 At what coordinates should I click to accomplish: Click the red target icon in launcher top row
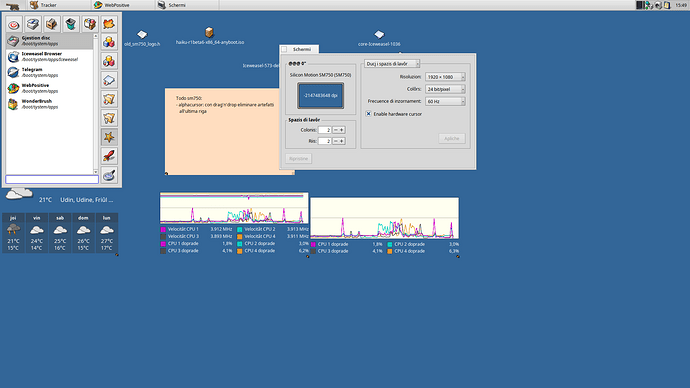tap(14, 25)
